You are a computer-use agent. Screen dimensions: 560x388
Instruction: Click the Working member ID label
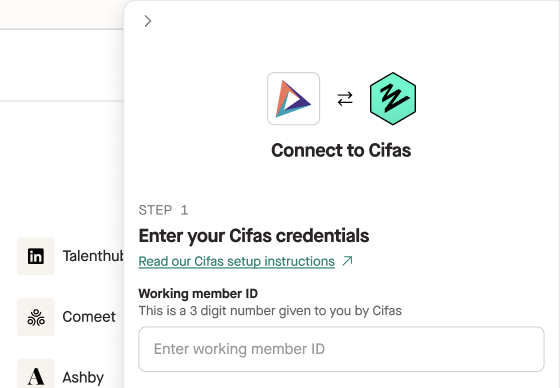tap(198, 294)
